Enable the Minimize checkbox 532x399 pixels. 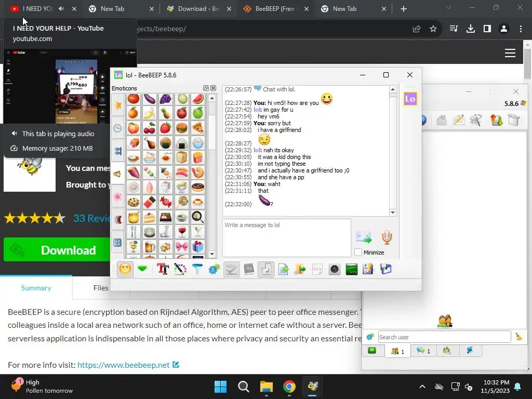pyautogui.click(x=358, y=252)
